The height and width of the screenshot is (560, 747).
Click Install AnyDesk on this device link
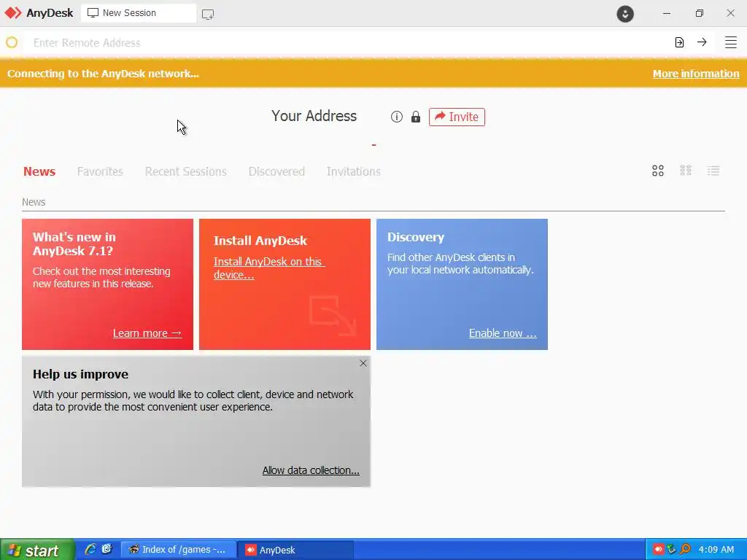pos(269,268)
